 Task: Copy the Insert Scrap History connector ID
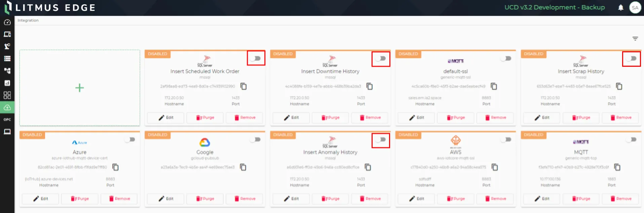(619, 86)
